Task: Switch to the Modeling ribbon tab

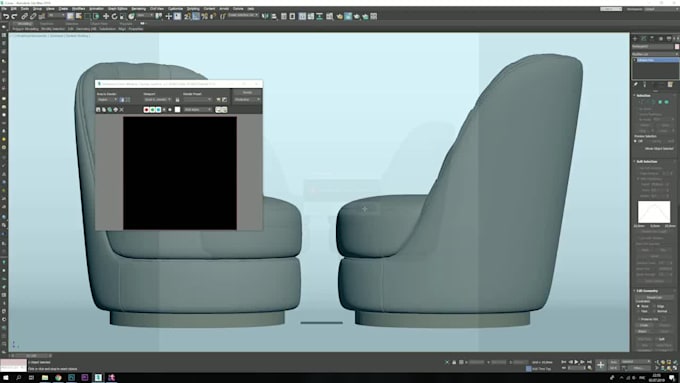Action: click(x=24, y=24)
